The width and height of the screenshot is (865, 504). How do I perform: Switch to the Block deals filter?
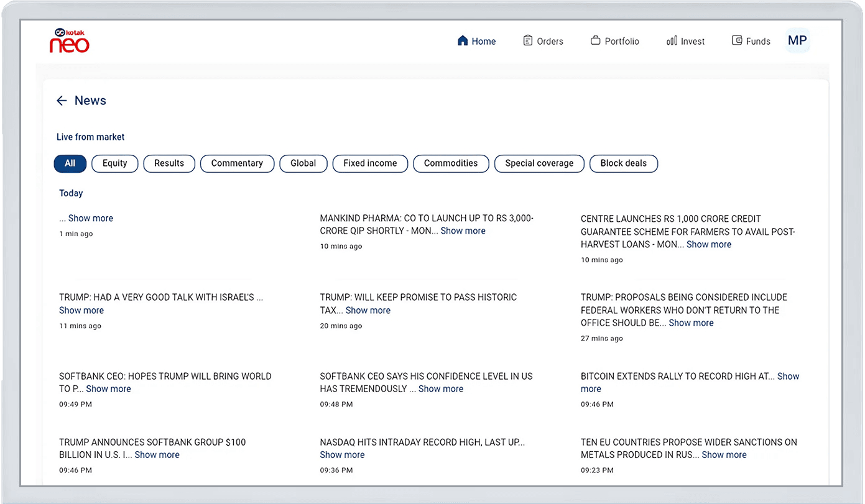pyautogui.click(x=623, y=163)
